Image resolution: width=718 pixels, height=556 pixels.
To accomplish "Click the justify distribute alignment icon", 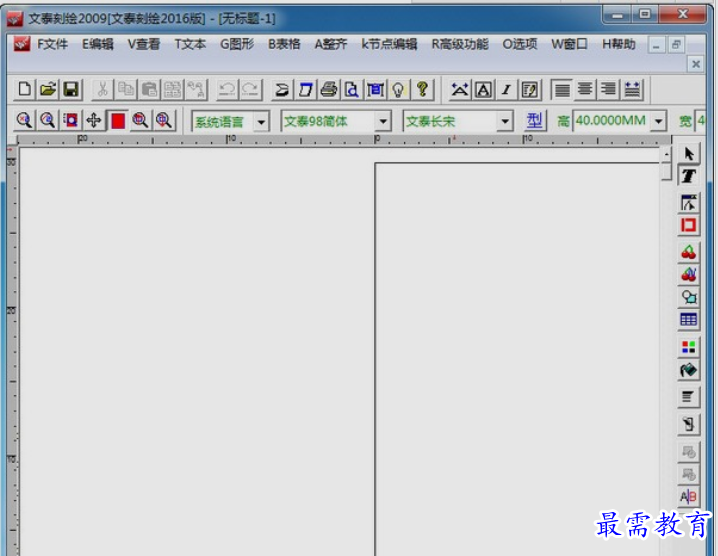I will pyautogui.click(x=632, y=89).
